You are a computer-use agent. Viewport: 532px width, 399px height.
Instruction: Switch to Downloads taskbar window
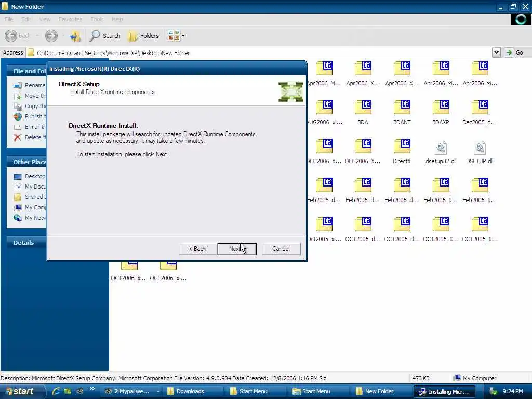coord(194,391)
